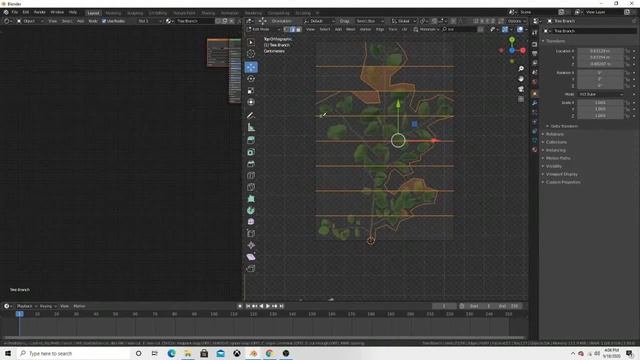
Task: Select the Scale tool
Action: 251,91
